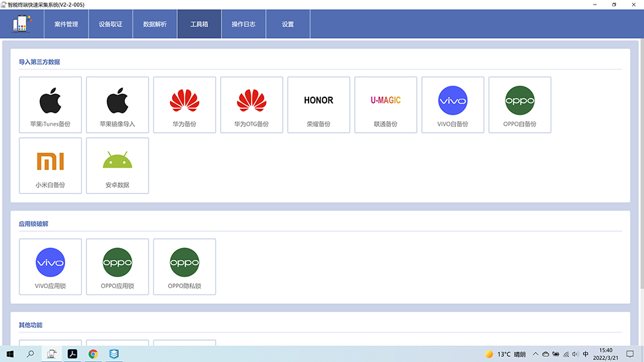Choose VIVO自备份 import tile
The height and width of the screenshot is (362, 644).
(453, 105)
